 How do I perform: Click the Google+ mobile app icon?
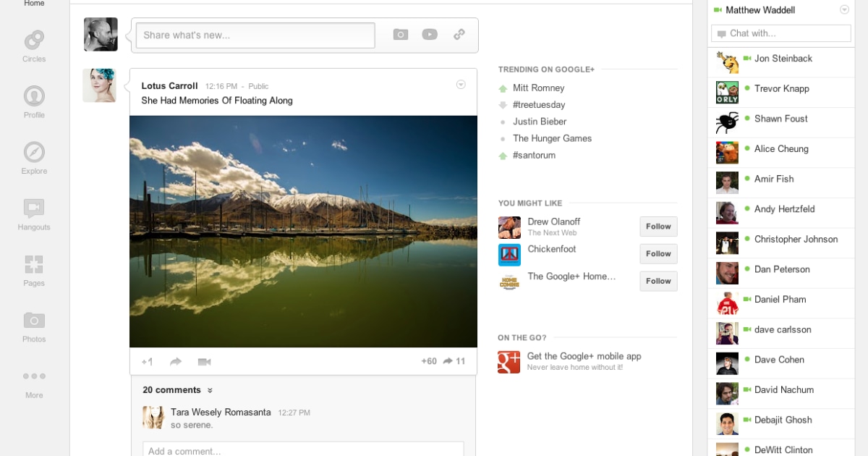pyautogui.click(x=509, y=362)
